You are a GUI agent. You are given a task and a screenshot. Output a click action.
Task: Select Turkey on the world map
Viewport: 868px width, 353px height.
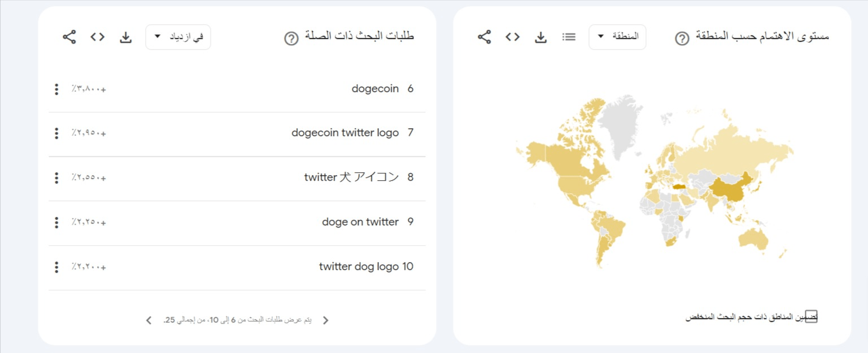[x=678, y=186]
